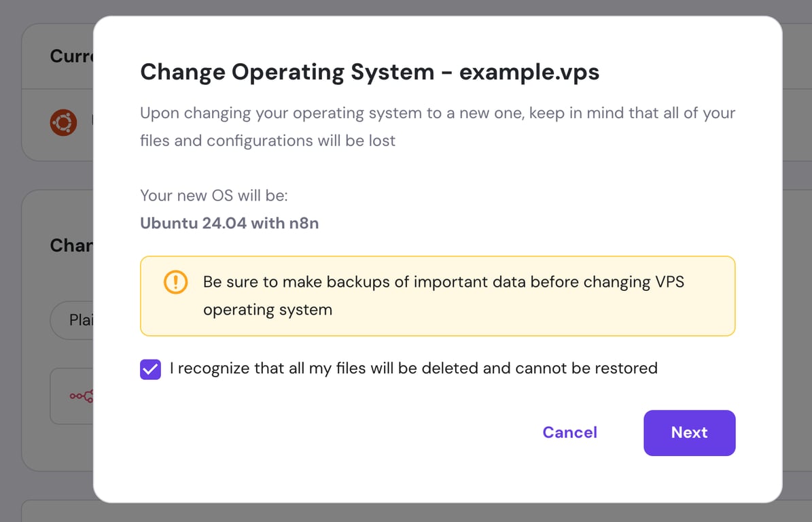812x522 pixels.
Task: Click the Next button
Action: 689,433
